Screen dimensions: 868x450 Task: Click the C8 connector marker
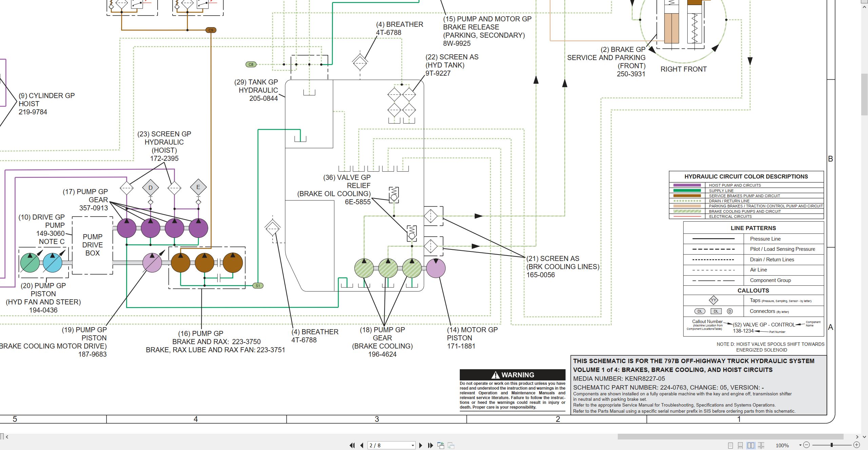point(251,64)
